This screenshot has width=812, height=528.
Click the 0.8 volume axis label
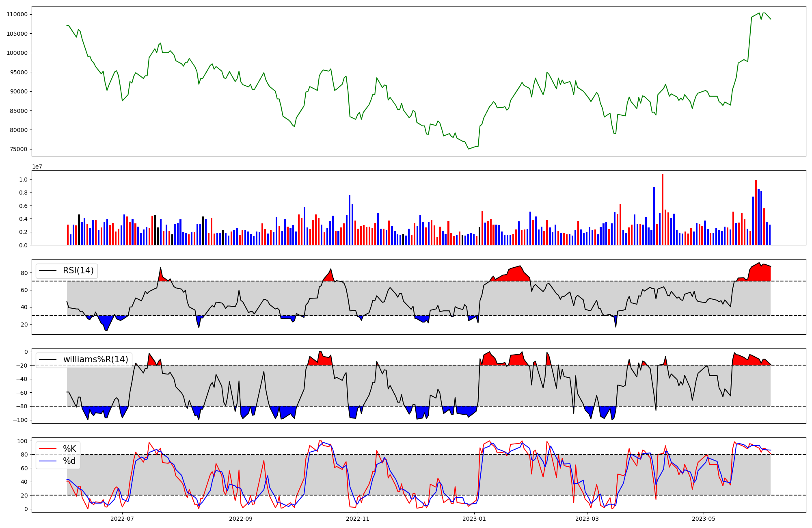(x=23, y=193)
